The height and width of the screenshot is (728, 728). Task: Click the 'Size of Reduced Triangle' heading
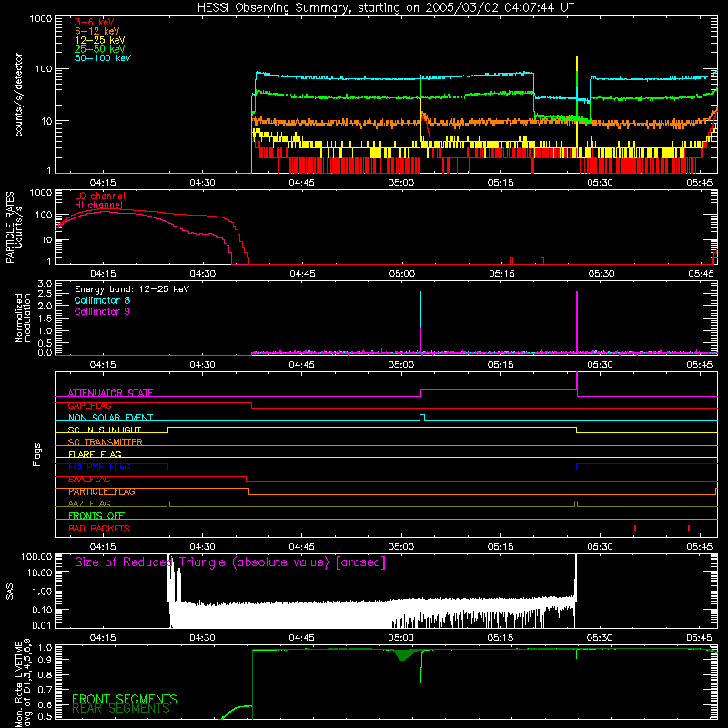click(x=230, y=562)
